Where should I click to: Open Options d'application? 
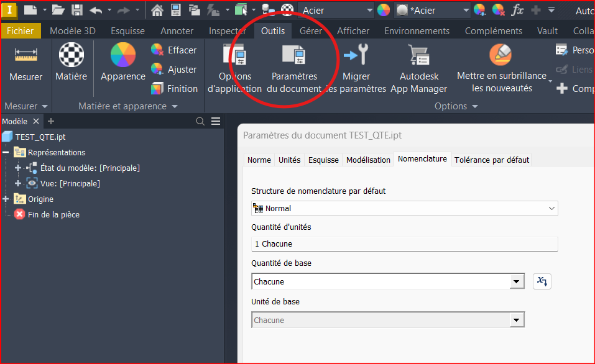234,56
